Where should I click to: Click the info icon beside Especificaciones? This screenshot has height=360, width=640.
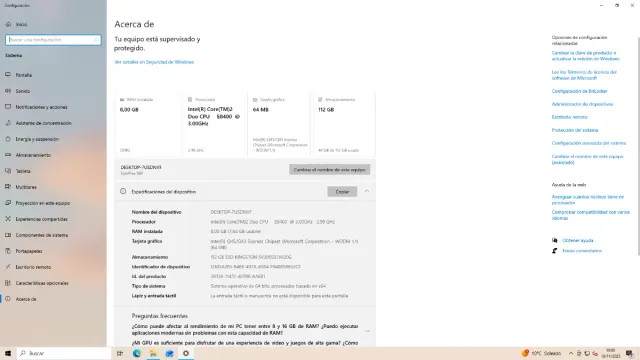[123, 191]
